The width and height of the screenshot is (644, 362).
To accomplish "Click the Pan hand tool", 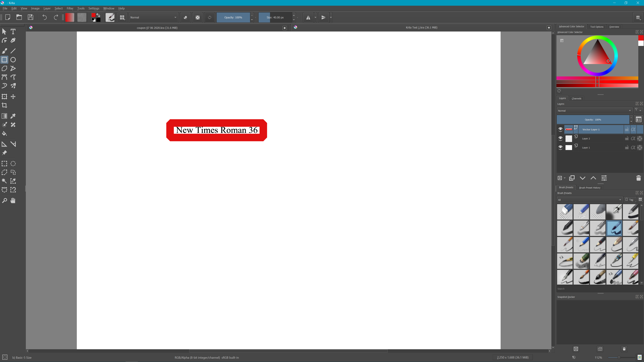I will (13, 200).
